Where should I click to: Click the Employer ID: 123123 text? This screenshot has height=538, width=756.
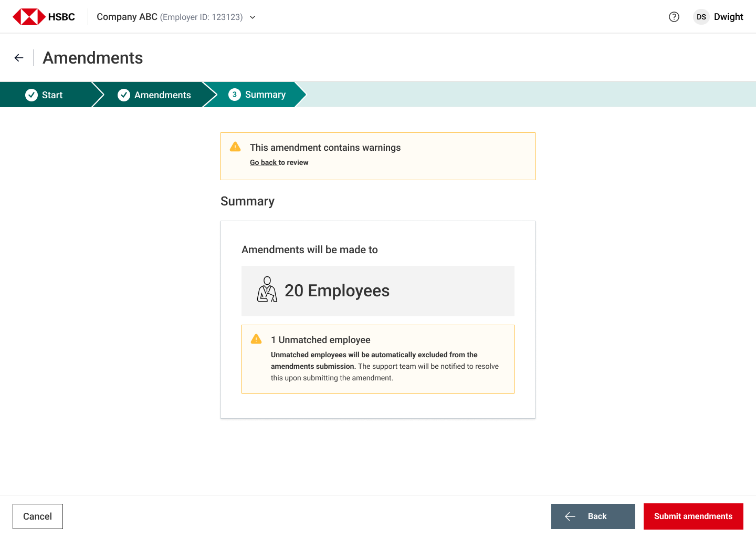pyautogui.click(x=202, y=17)
